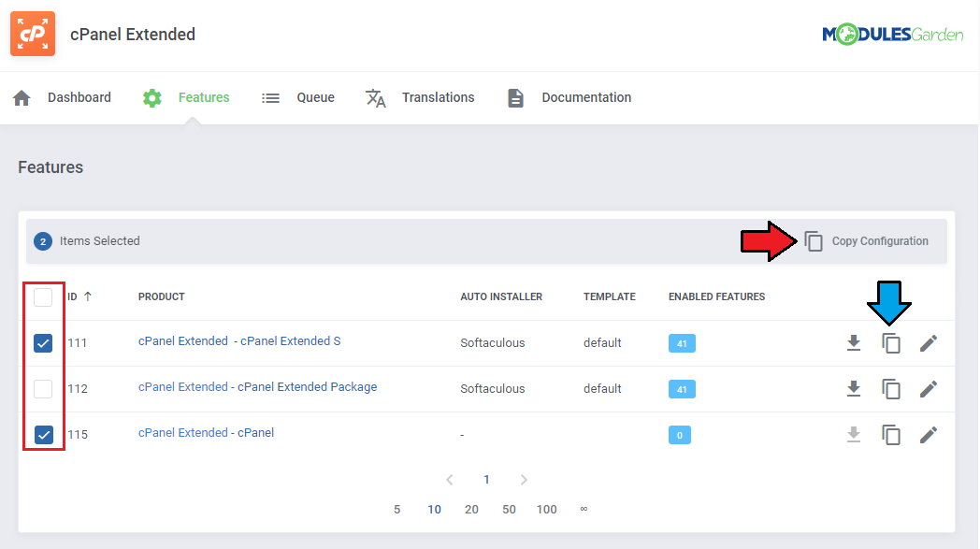Open the Dashboard tab

pos(79,97)
